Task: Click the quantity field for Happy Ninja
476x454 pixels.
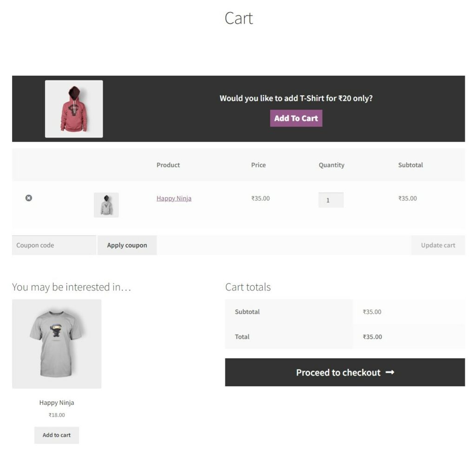Action: (x=331, y=200)
